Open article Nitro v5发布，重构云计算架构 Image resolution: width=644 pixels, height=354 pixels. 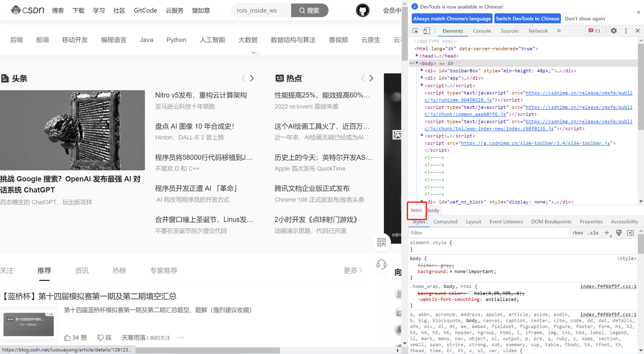click(x=201, y=95)
